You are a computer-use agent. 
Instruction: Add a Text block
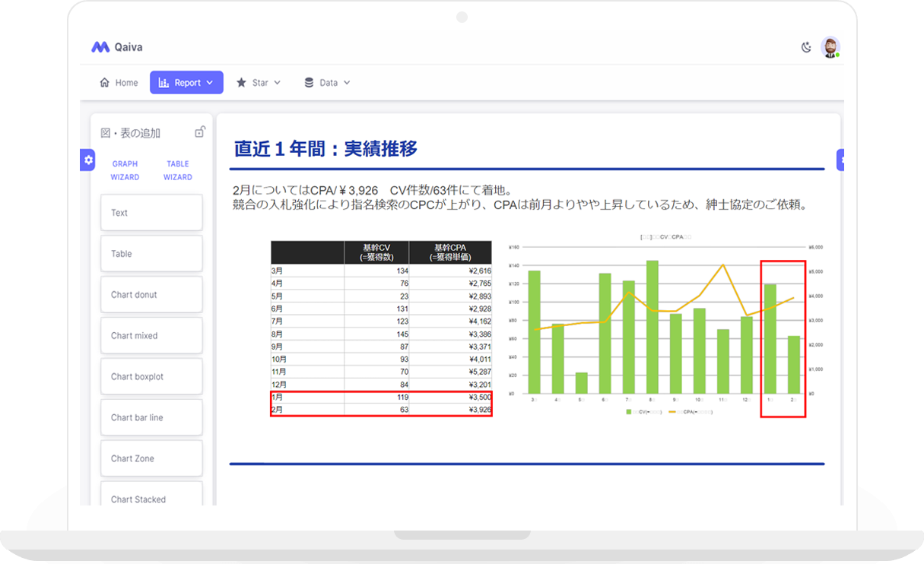(x=151, y=213)
